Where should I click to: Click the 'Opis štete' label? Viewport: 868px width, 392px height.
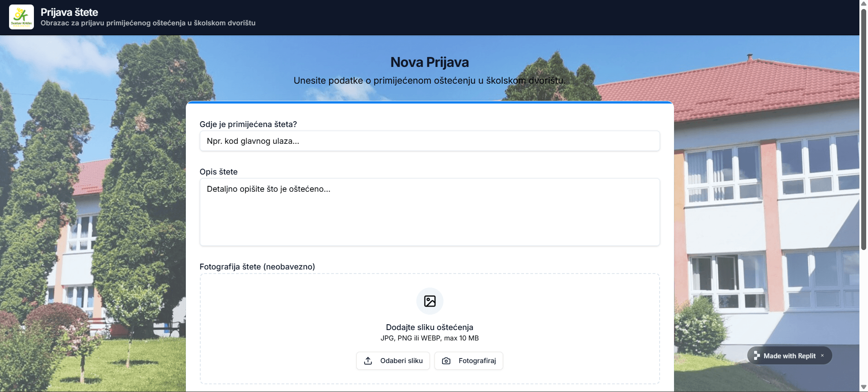pyautogui.click(x=218, y=172)
